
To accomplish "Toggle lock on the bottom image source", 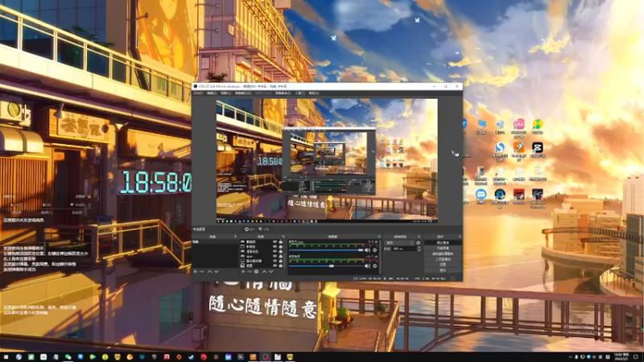I will pyautogui.click(x=280, y=265).
